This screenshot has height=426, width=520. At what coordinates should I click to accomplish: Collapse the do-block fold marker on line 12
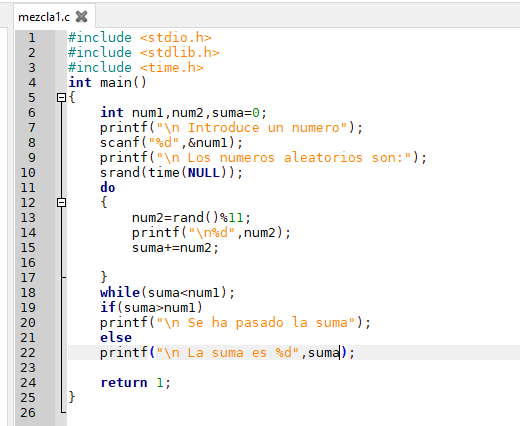61,202
